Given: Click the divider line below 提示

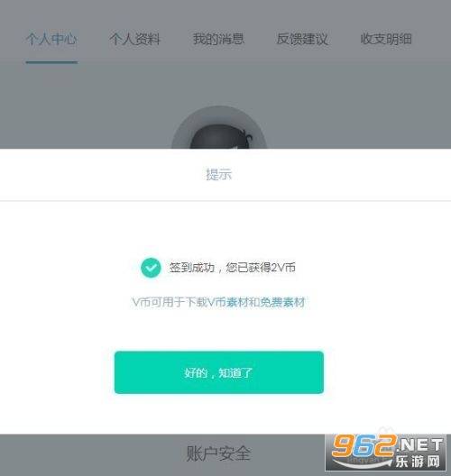Looking at the screenshot, I should 225,201.
